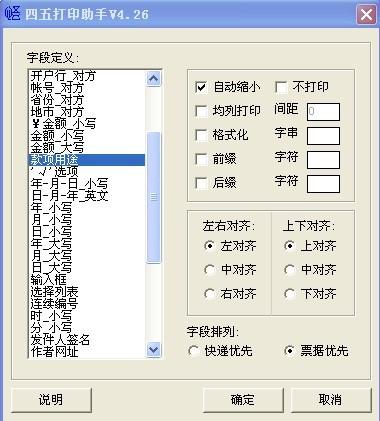Select 上对齐 radio button
The width and height of the screenshot is (380, 421).
click(289, 246)
